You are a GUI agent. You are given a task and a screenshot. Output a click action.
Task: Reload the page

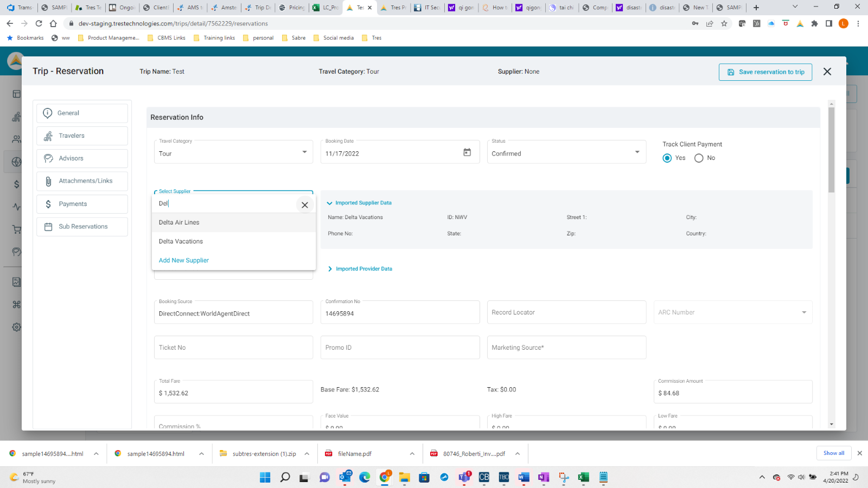pos(39,23)
